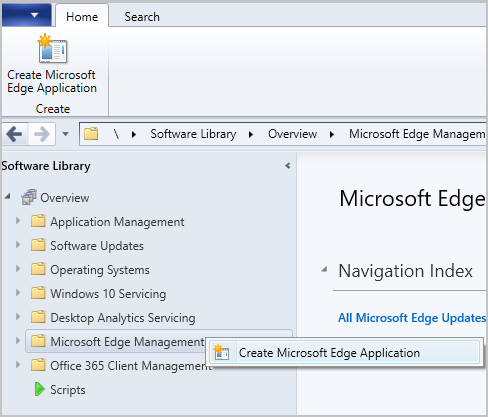
Task: Expand the Operating Systems node
Action: tap(18, 269)
